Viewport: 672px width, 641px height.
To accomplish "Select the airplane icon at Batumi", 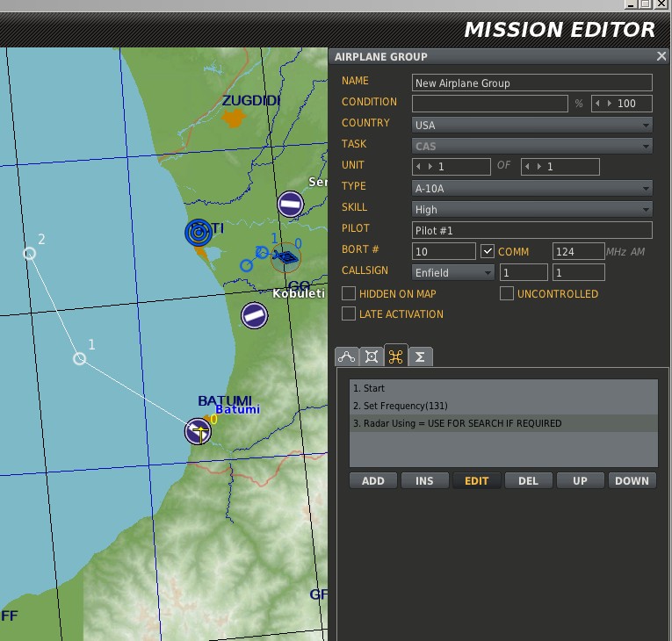I will (198, 431).
